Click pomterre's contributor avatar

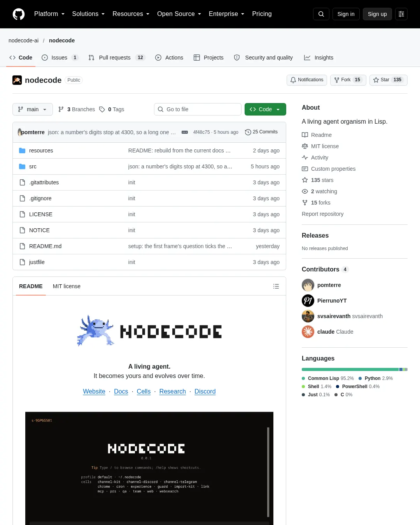click(308, 285)
